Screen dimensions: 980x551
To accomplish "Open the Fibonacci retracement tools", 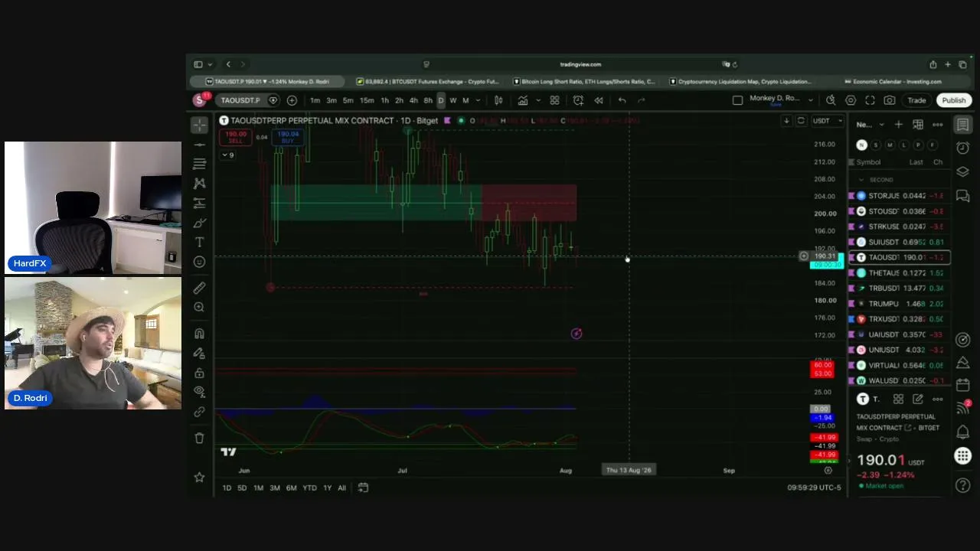I will (x=200, y=164).
